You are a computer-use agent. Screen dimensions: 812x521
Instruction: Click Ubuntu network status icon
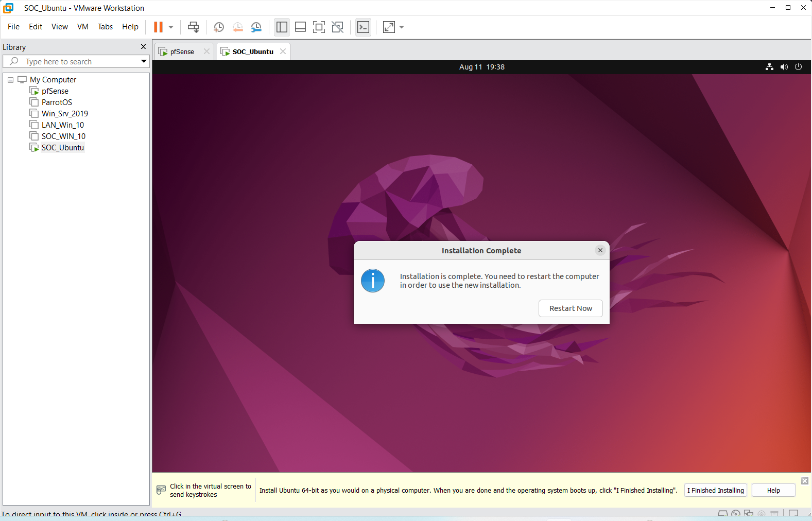(769, 67)
